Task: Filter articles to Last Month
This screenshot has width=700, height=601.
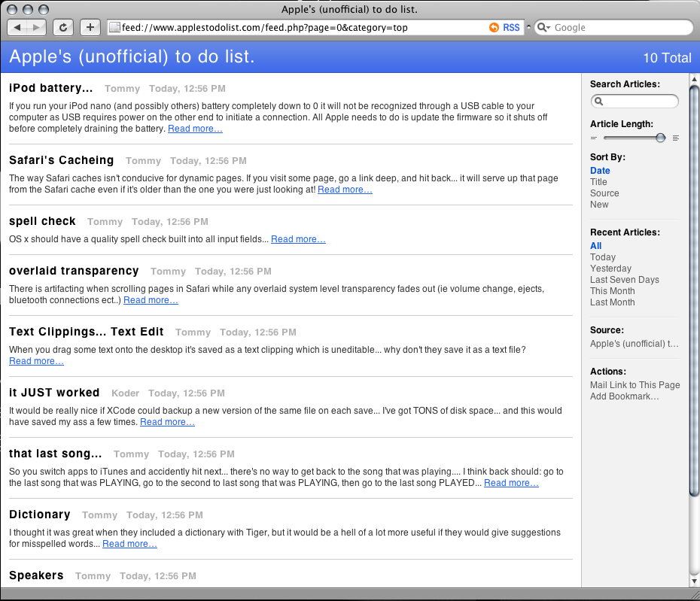Action: point(612,302)
